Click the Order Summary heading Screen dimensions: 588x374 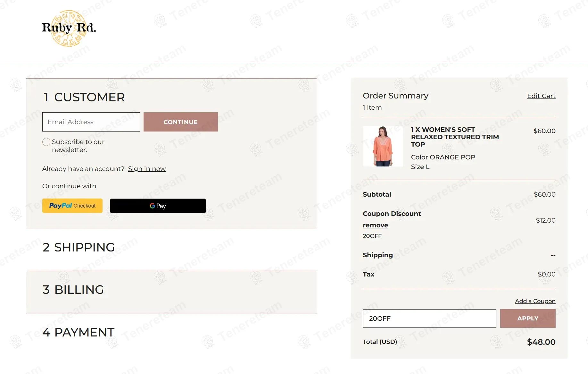395,96
